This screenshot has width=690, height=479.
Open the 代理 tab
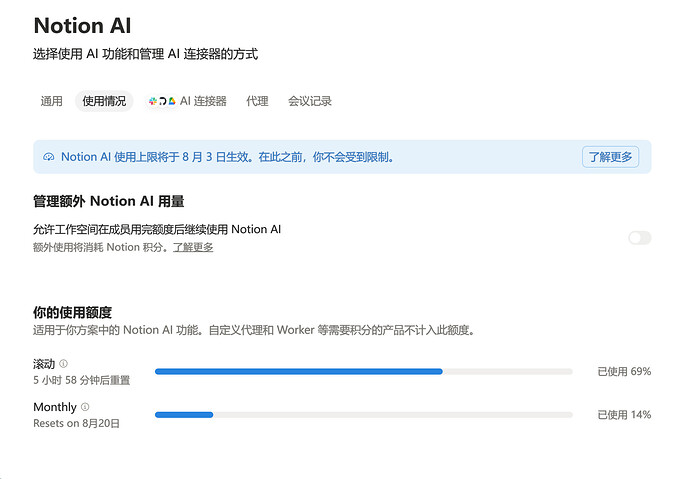(257, 101)
